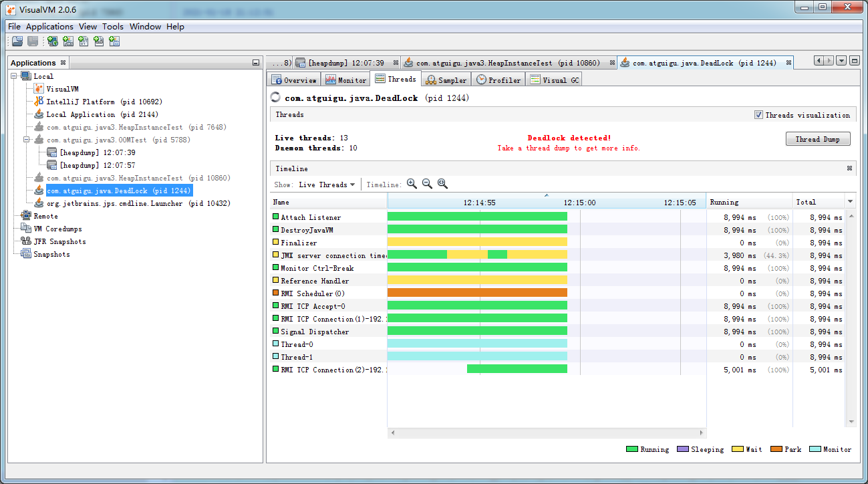868x484 pixels.
Task: Click the thread list vertical scrollbar down arrow
Action: [x=851, y=422]
